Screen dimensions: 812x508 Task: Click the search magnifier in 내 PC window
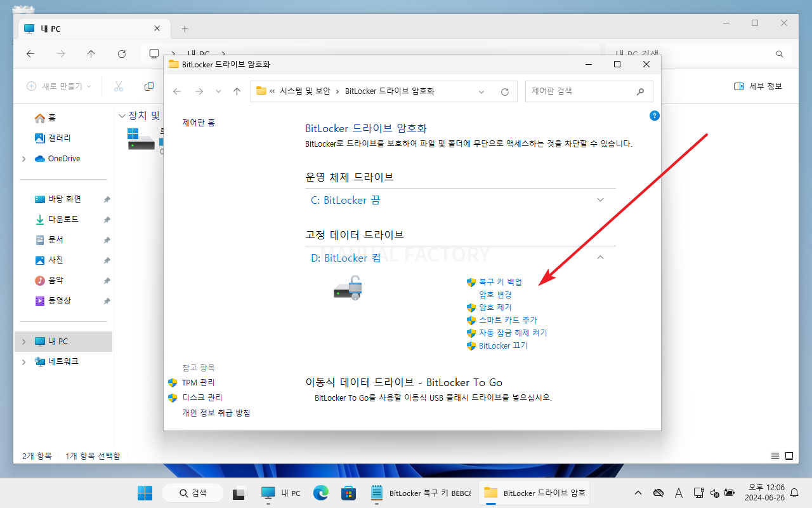pyautogui.click(x=780, y=54)
